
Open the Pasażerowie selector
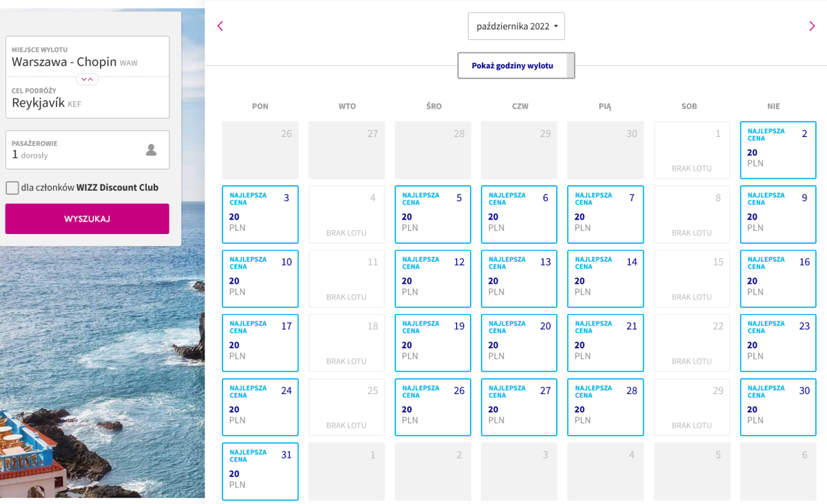click(88, 149)
